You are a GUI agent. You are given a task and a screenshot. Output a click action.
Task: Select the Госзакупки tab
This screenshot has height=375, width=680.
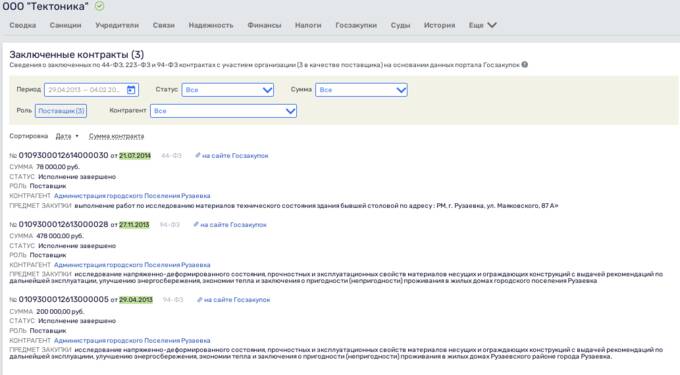pos(356,25)
